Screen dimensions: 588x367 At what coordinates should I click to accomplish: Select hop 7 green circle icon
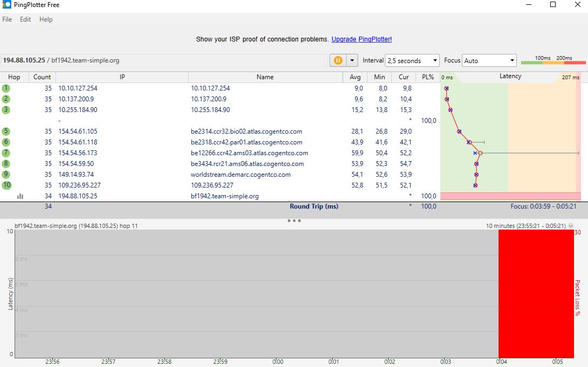(x=6, y=153)
